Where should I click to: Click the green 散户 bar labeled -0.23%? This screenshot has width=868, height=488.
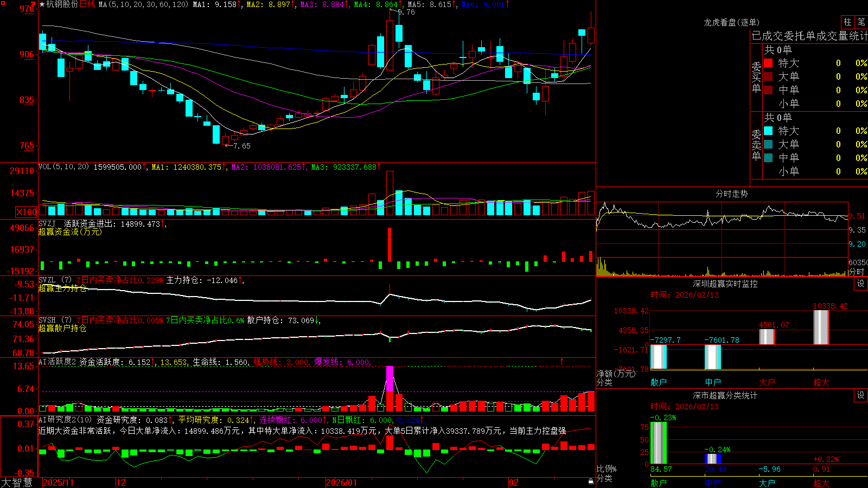point(659,443)
